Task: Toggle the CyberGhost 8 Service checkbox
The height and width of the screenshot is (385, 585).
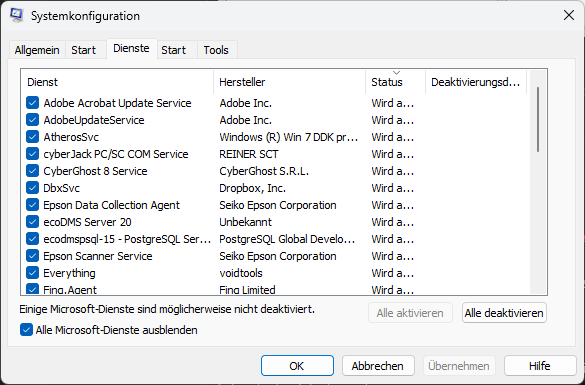Action: pyautogui.click(x=32, y=171)
